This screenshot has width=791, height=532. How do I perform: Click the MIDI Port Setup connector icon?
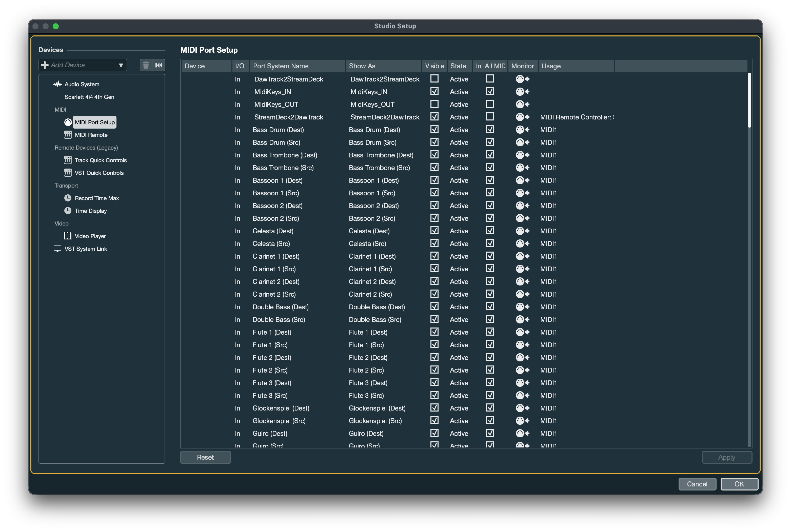(68, 122)
